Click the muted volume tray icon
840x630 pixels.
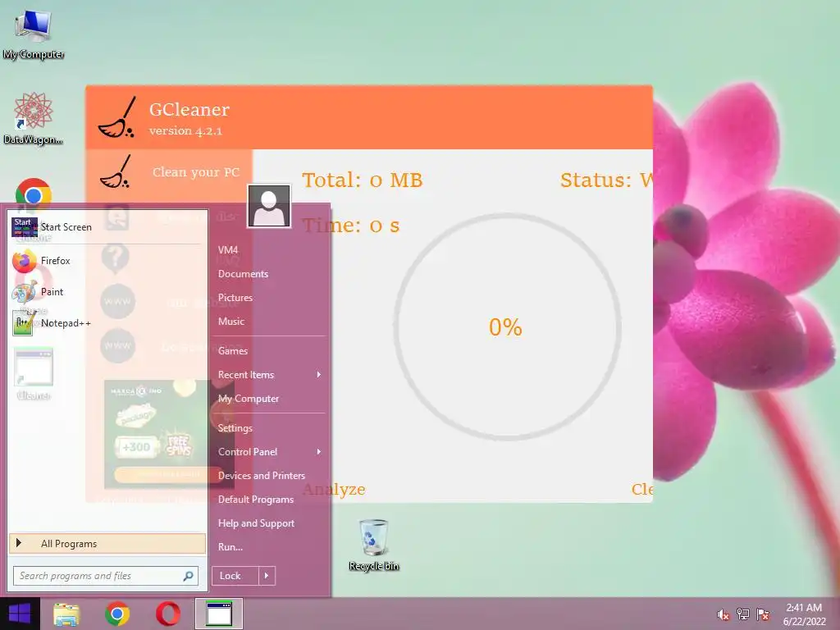pyautogui.click(x=724, y=614)
